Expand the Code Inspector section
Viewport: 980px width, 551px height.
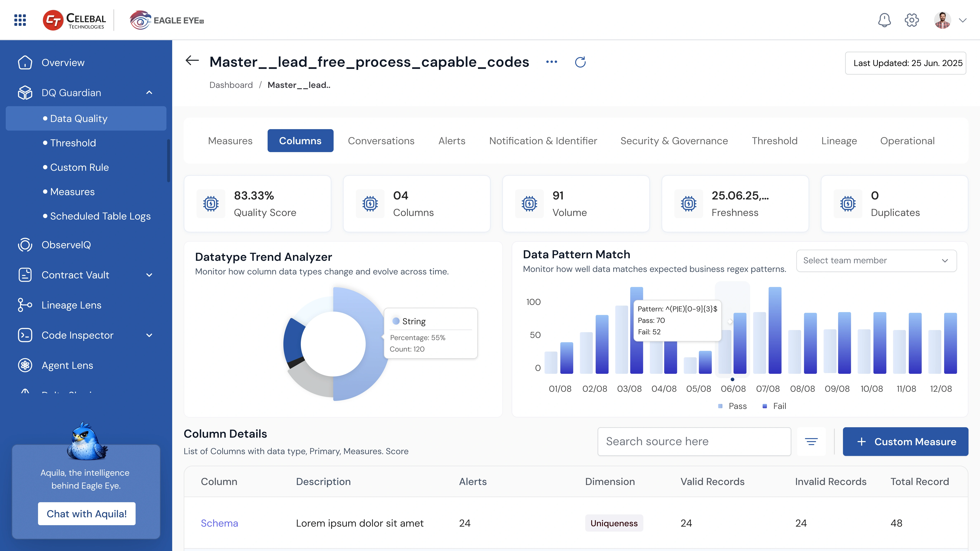tap(149, 335)
